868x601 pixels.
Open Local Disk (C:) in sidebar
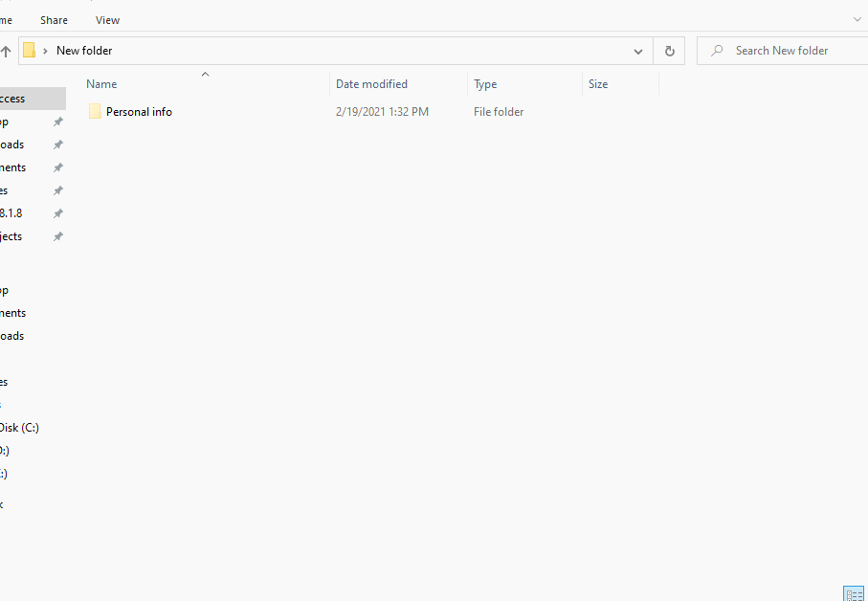pyautogui.click(x=19, y=427)
